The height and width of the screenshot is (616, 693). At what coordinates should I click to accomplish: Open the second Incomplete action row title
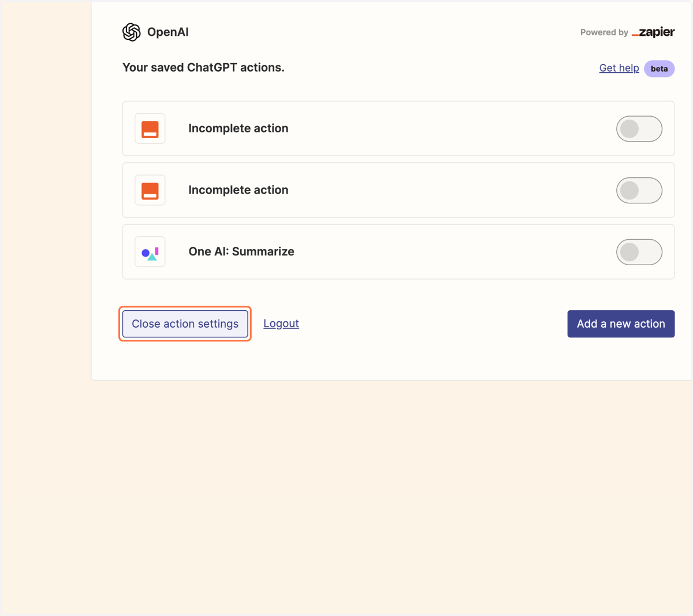(x=239, y=190)
